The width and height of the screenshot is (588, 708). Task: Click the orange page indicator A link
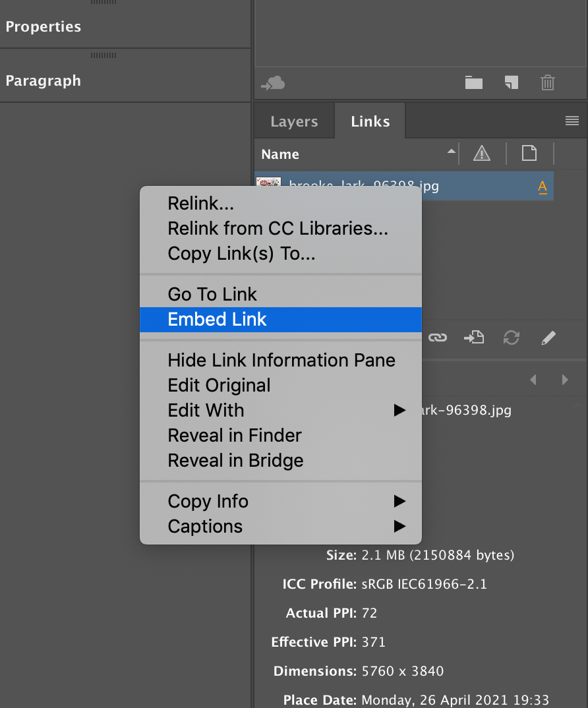coord(543,187)
